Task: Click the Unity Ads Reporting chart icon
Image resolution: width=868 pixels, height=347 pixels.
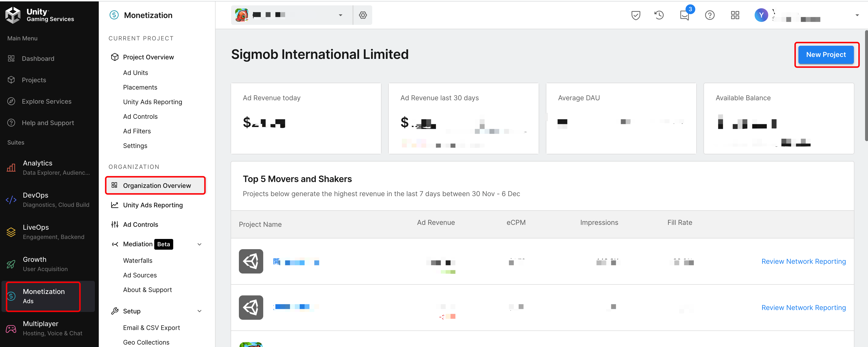Action: [115, 205]
